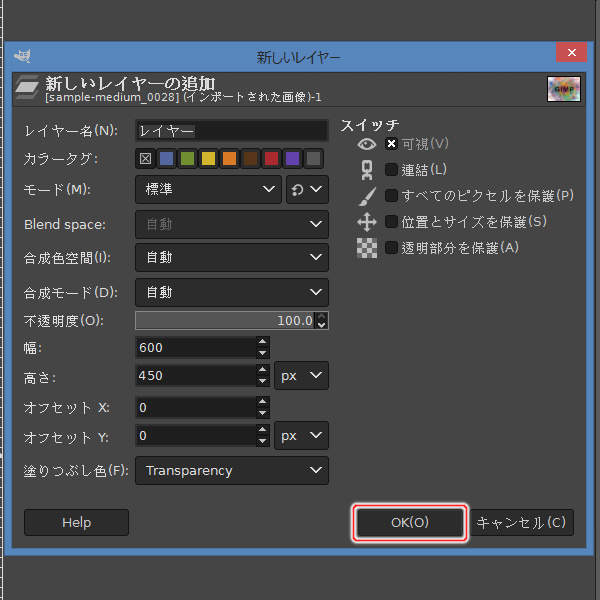
Task: Choose the yellow color tag
Action: pos(209,158)
